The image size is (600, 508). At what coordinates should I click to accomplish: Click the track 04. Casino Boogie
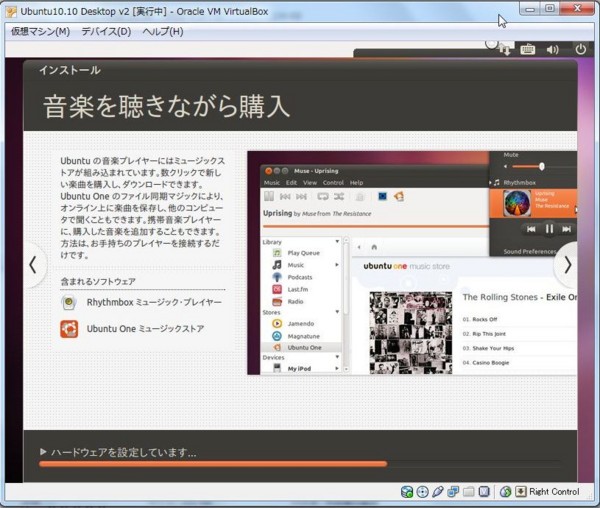coord(486,363)
